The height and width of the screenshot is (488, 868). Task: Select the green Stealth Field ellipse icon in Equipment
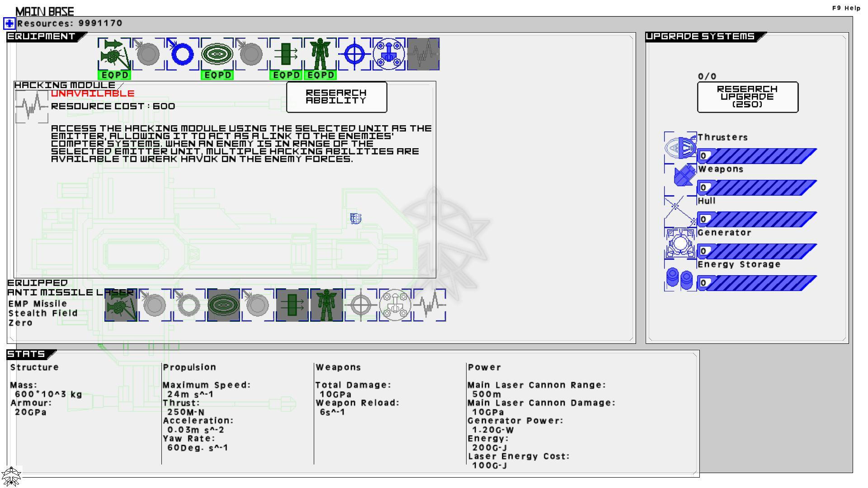(x=217, y=54)
